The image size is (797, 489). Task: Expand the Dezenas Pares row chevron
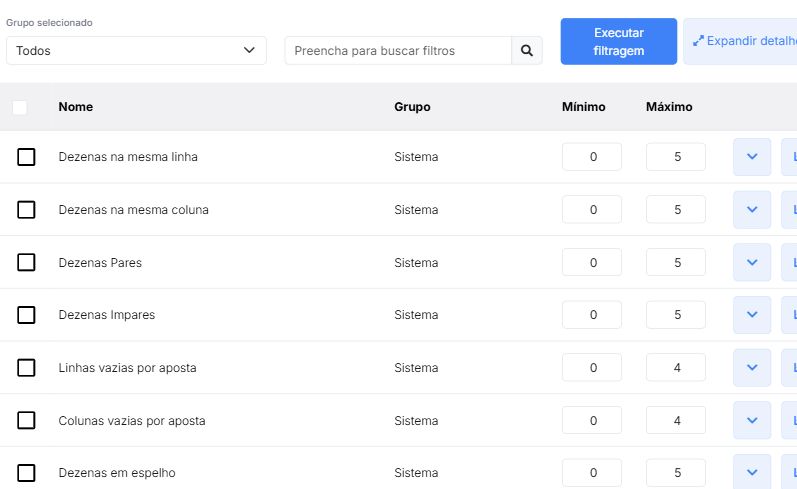coord(752,262)
